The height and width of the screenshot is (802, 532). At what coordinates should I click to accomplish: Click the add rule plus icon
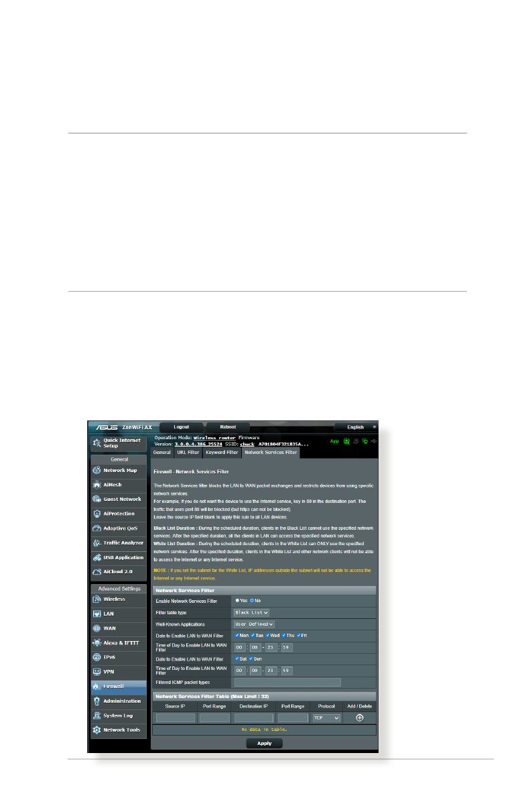(x=359, y=718)
